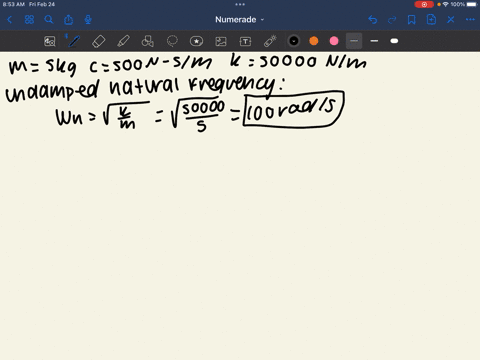Select the Eraser tool
Image resolution: width=480 pixels, height=360 pixels.
(99, 41)
